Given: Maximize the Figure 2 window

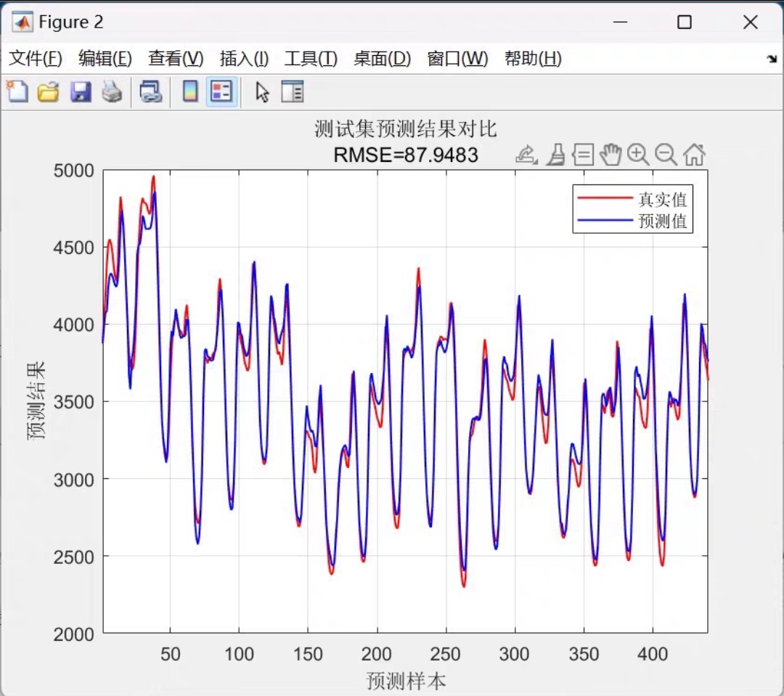Looking at the screenshot, I should [685, 22].
